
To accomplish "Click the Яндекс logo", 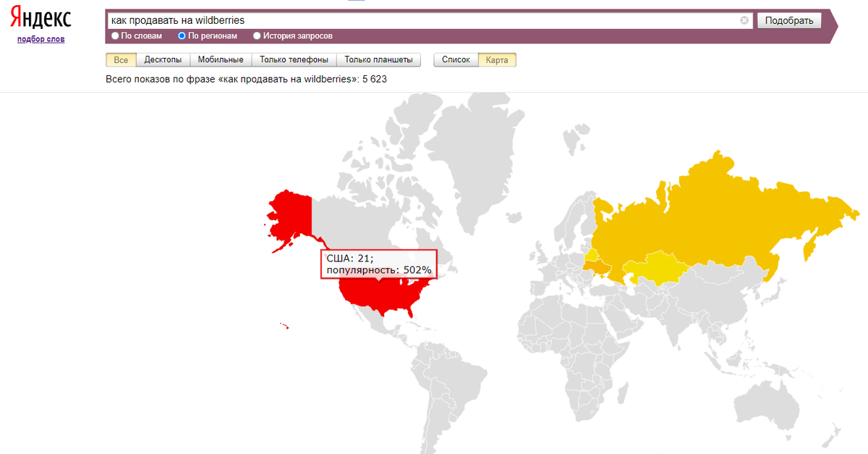I will click(41, 18).
